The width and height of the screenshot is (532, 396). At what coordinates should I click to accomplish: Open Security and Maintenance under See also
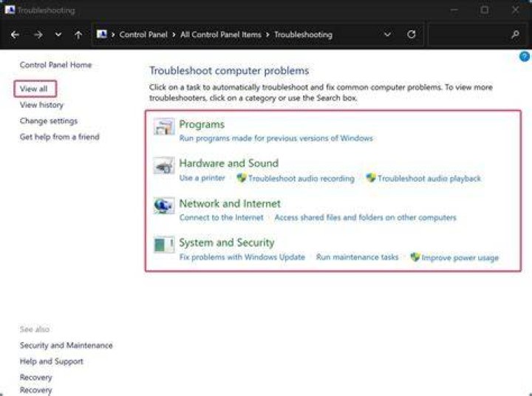tap(66, 346)
